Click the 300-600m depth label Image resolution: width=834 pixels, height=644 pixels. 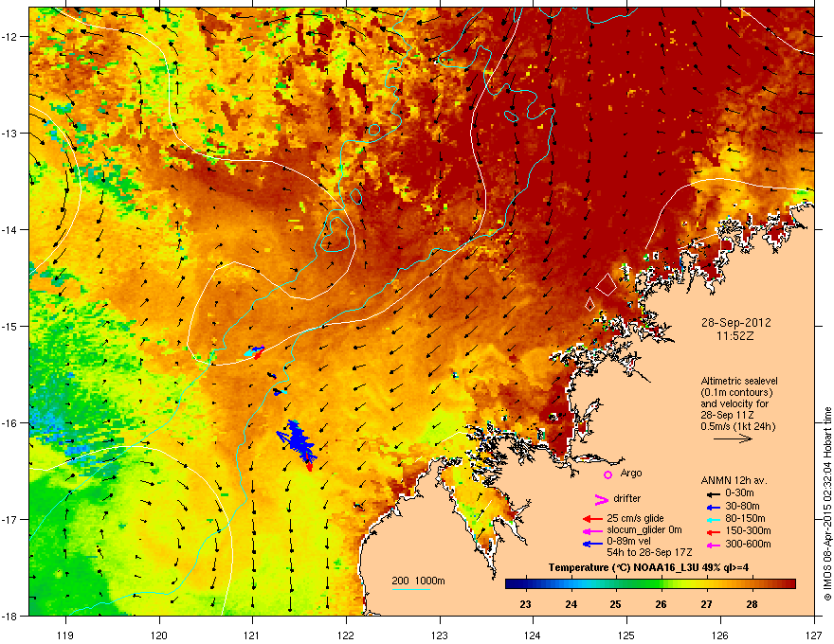(748, 545)
